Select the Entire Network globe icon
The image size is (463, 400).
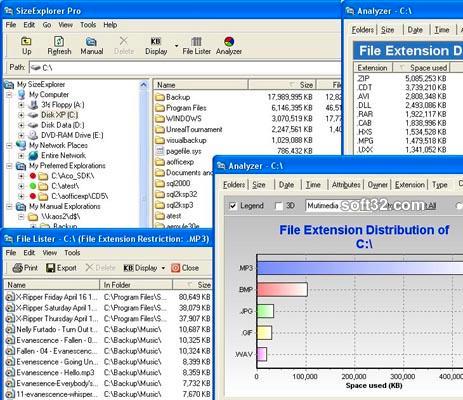(x=33, y=155)
